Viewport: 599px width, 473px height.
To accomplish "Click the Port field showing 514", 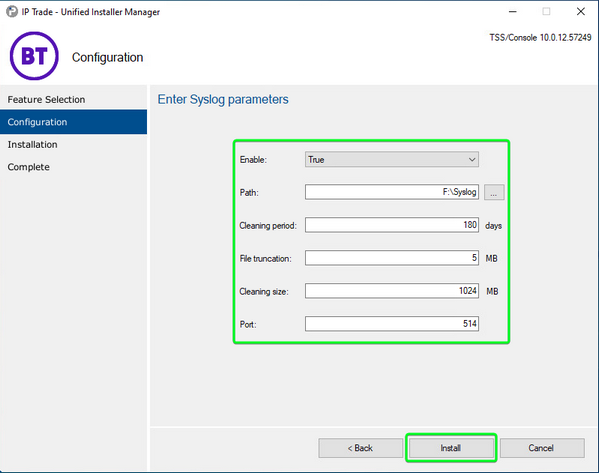I will [x=392, y=324].
